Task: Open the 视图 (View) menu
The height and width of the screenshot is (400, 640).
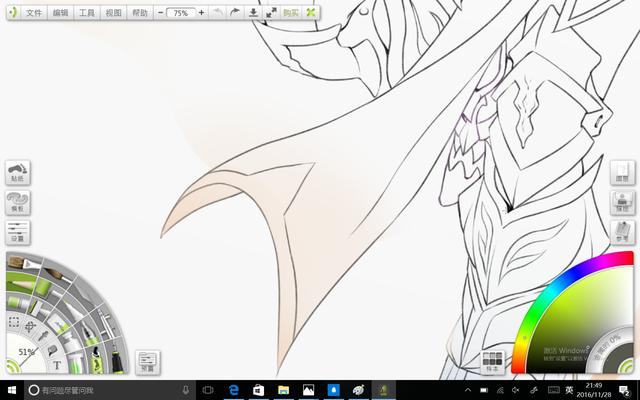Action: pos(114,13)
